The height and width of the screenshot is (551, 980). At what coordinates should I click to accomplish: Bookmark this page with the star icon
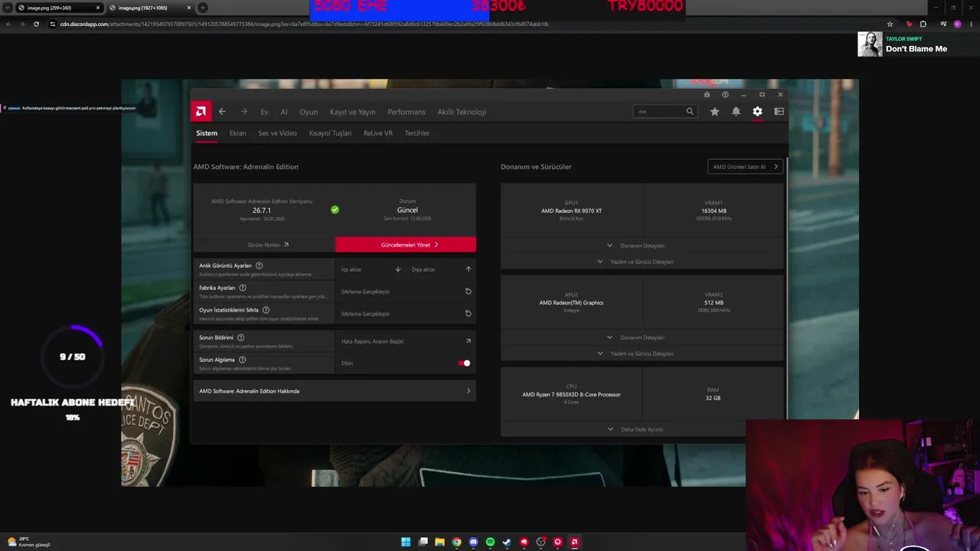(x=890, y=24)
